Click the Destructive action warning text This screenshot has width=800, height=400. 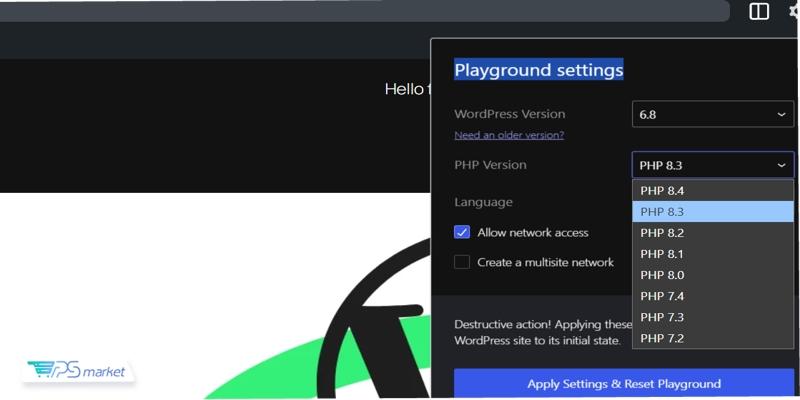click(x=543, y=332)
